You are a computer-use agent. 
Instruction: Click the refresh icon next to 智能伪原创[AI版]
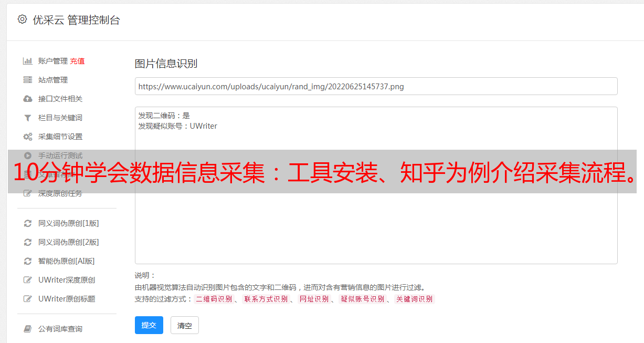(x=28, y=261)
